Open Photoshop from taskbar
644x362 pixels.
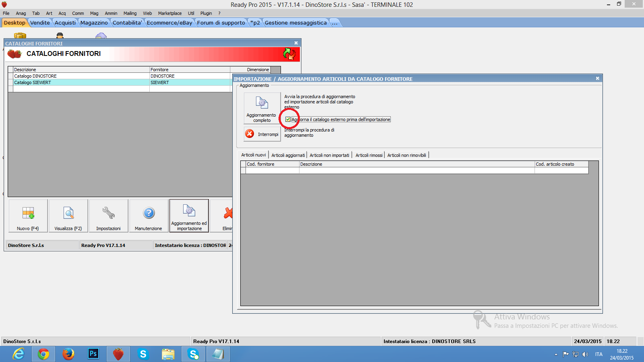pos(93,354)
